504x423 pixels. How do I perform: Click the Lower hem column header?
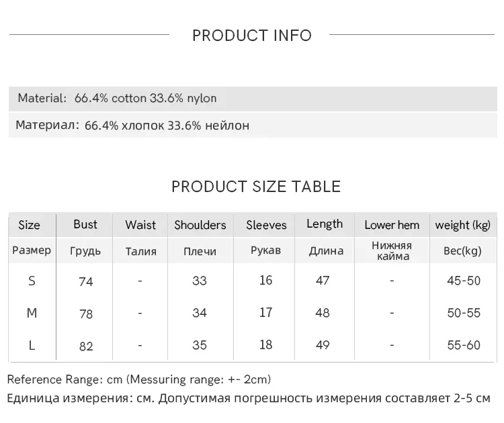(392, 225)
